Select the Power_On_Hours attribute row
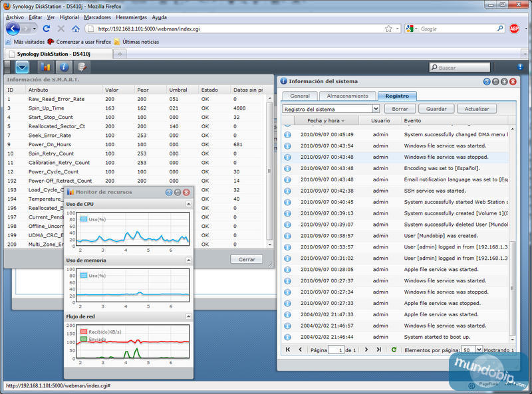Viewport: 532px width, 394px height. click(135, 144)
